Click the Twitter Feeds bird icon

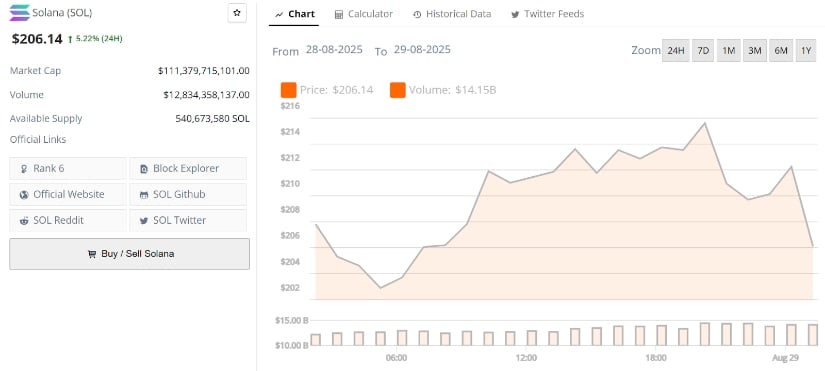click(515, 14)
